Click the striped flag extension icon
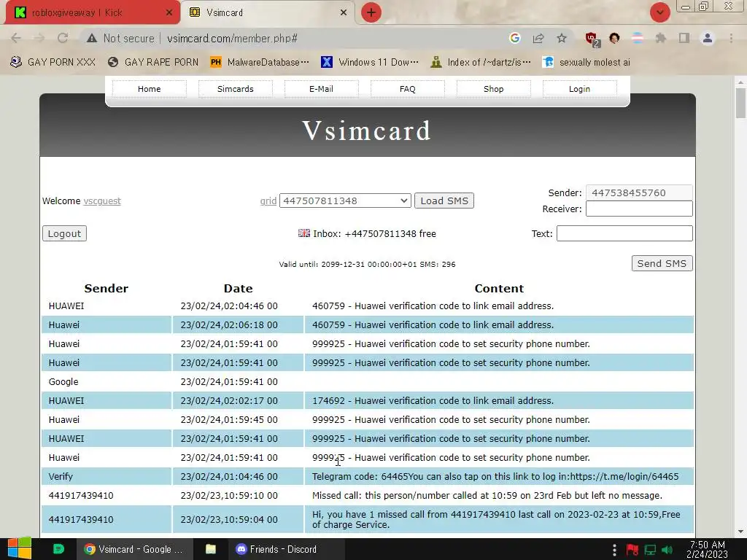This screenshot has height=560, width=747. tap(638, 38)
